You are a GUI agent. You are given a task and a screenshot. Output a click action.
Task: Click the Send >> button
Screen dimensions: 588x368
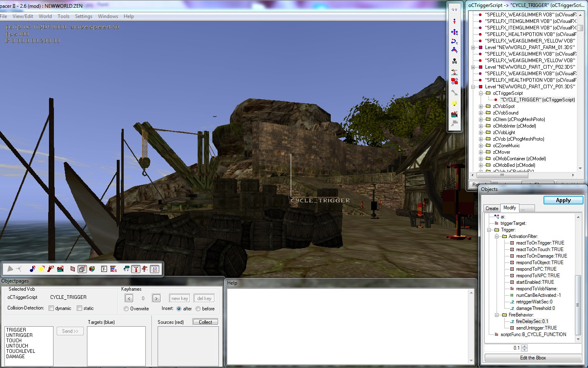(70, 331)
